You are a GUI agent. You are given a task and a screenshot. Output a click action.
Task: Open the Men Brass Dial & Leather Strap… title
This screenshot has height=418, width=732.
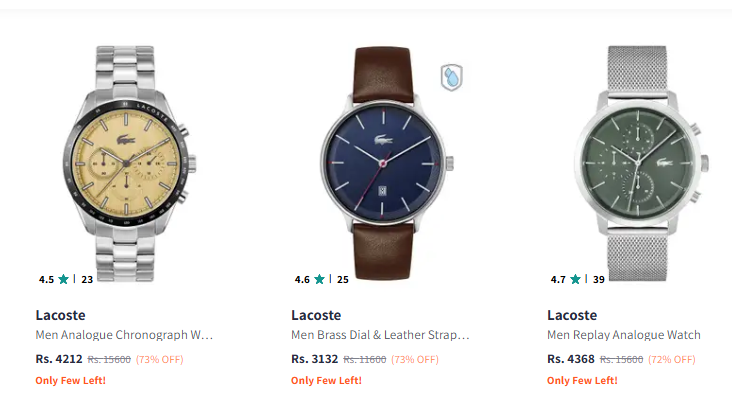pos(380,335)
